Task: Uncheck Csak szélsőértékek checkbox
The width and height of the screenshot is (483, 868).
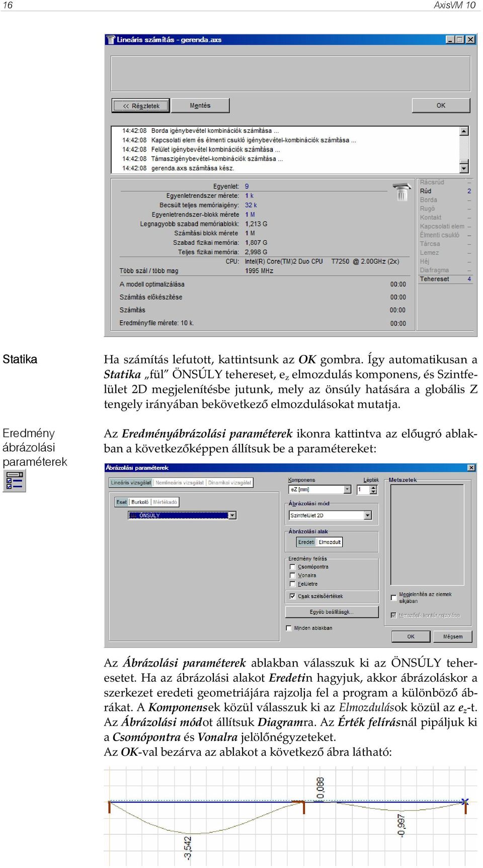Action: pos(292,596)
